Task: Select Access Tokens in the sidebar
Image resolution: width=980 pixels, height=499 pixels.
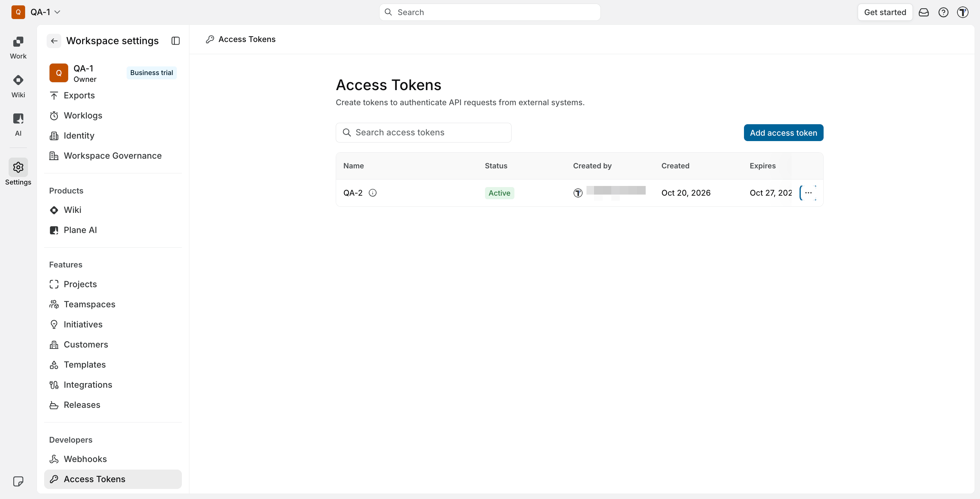Action: (113, 479)
